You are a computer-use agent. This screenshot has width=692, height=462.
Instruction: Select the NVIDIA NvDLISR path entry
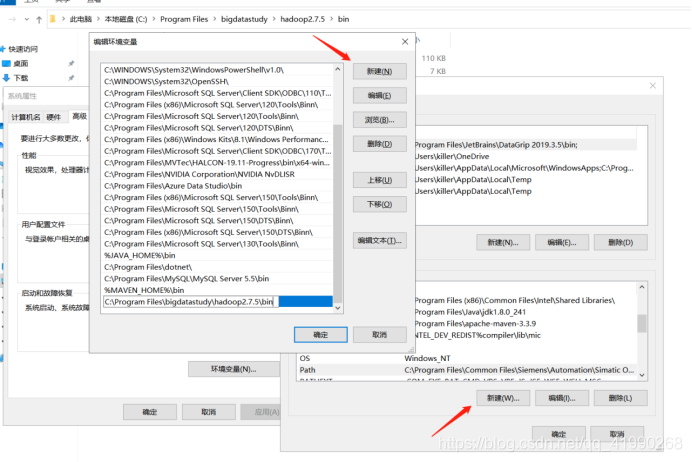(x=218, y=174)
